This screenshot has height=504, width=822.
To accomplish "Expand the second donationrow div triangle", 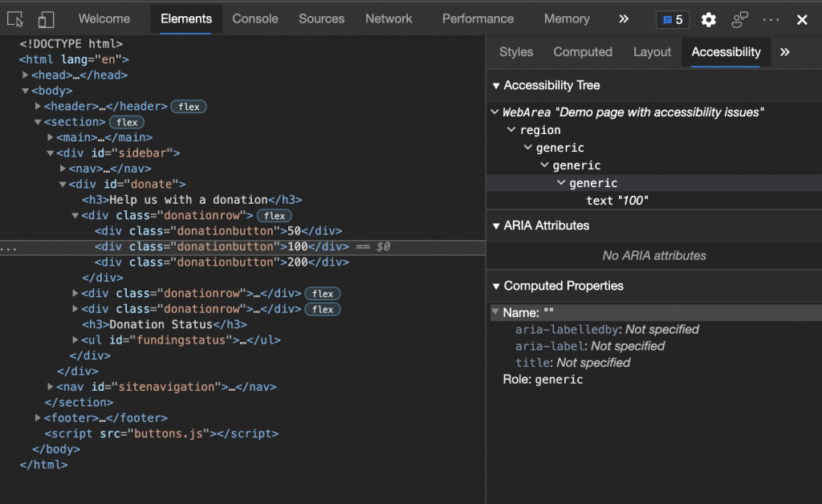I will pyautogui.click(x=75, y=293).
